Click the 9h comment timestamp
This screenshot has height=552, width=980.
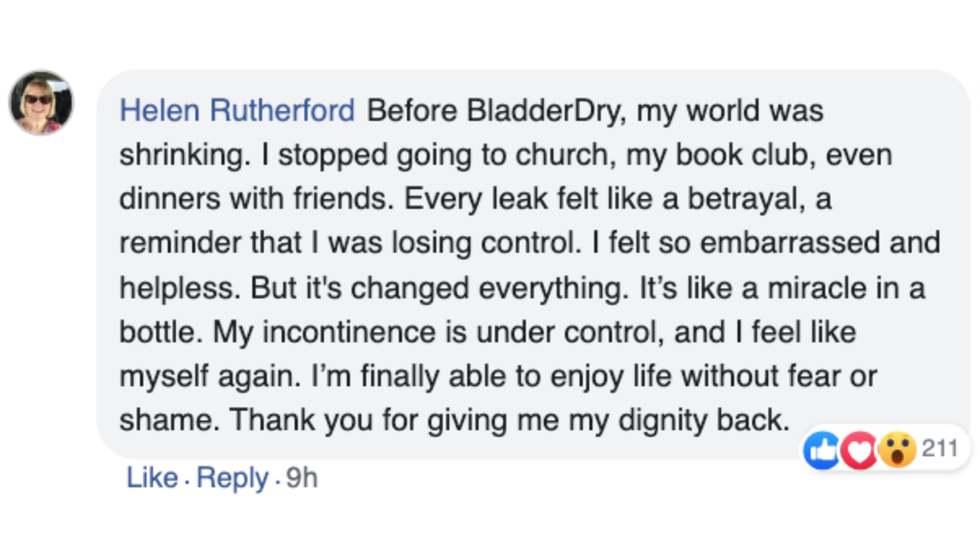click(302, 477)
